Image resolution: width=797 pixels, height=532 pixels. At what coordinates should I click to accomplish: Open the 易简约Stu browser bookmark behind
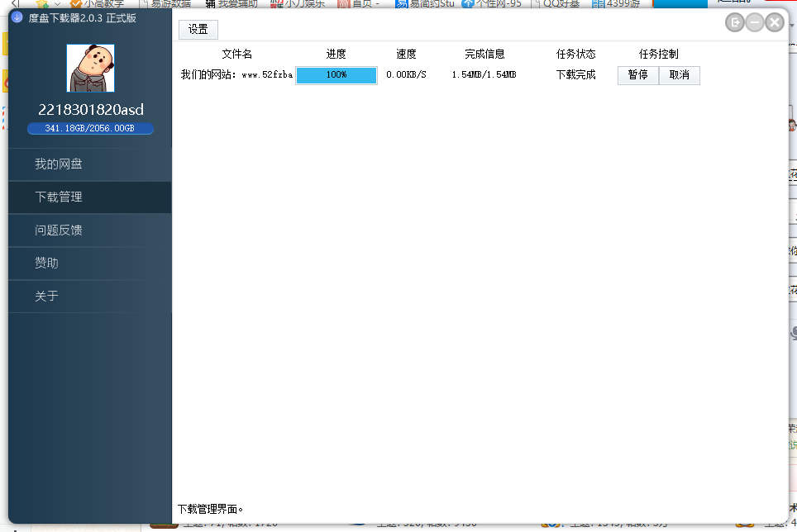coord(425,3)
